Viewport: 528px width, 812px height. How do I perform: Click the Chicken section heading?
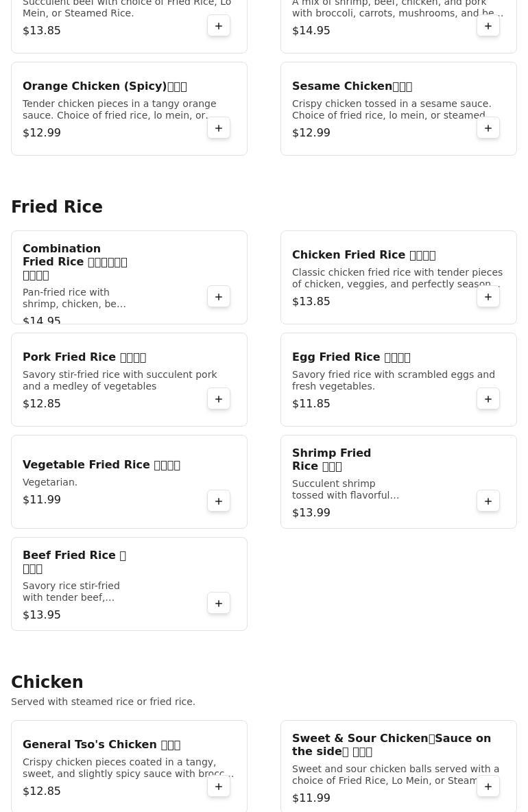pos(47,682)
